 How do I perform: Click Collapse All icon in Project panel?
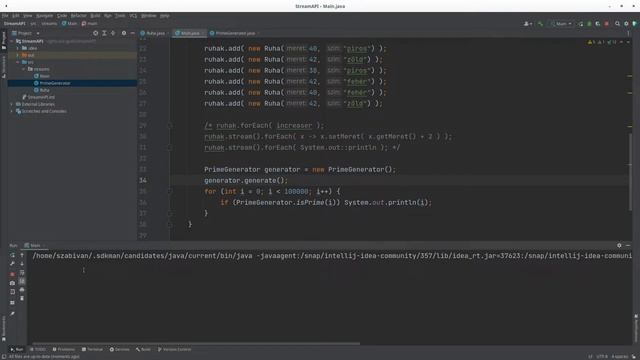point(113,33)
